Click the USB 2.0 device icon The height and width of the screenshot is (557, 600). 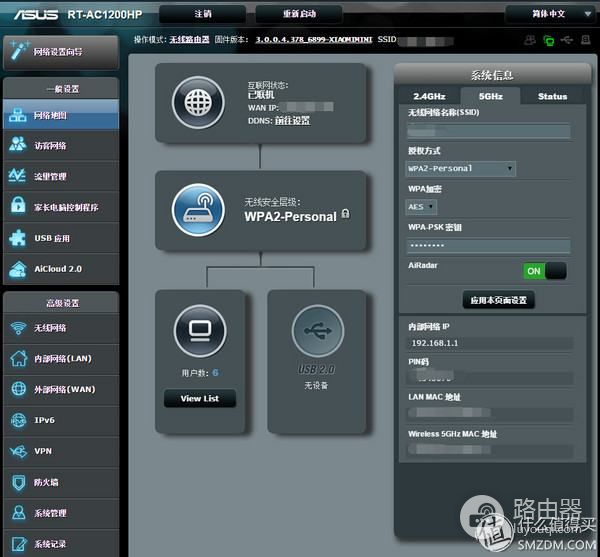pos(318,331)
